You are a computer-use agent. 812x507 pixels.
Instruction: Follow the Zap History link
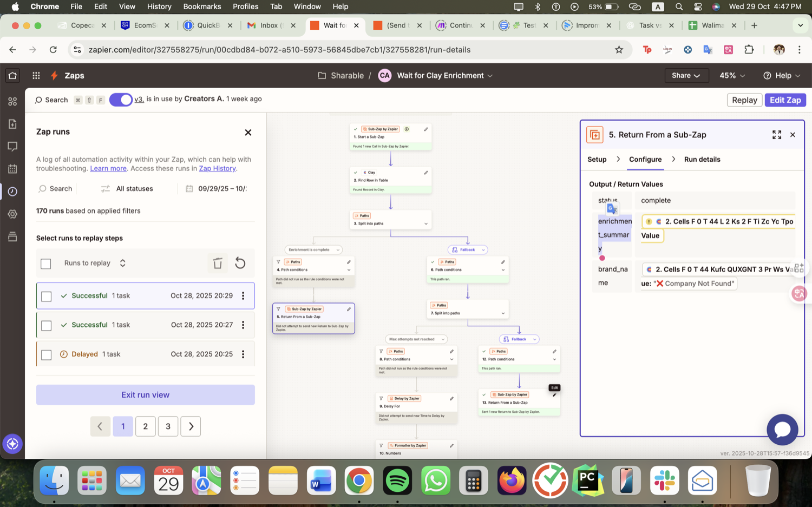coord(217,169)
